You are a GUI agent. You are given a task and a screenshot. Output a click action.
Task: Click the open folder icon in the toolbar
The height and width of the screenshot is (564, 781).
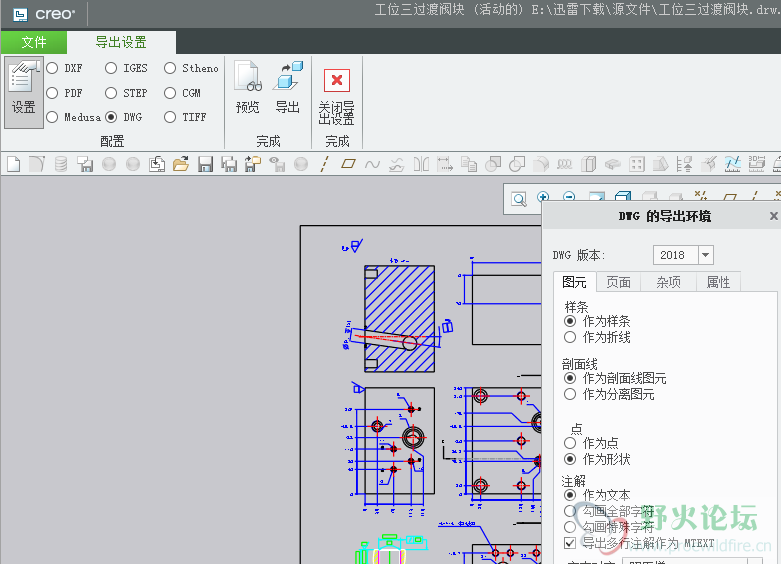coord(181,164)
